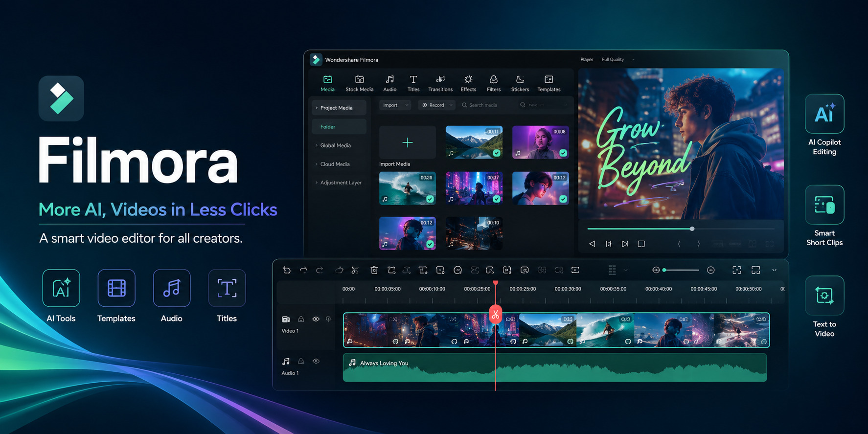Open the Smart Short Clips icon
This screenshot has height=434, width=868.
click(x=824, y=205)
